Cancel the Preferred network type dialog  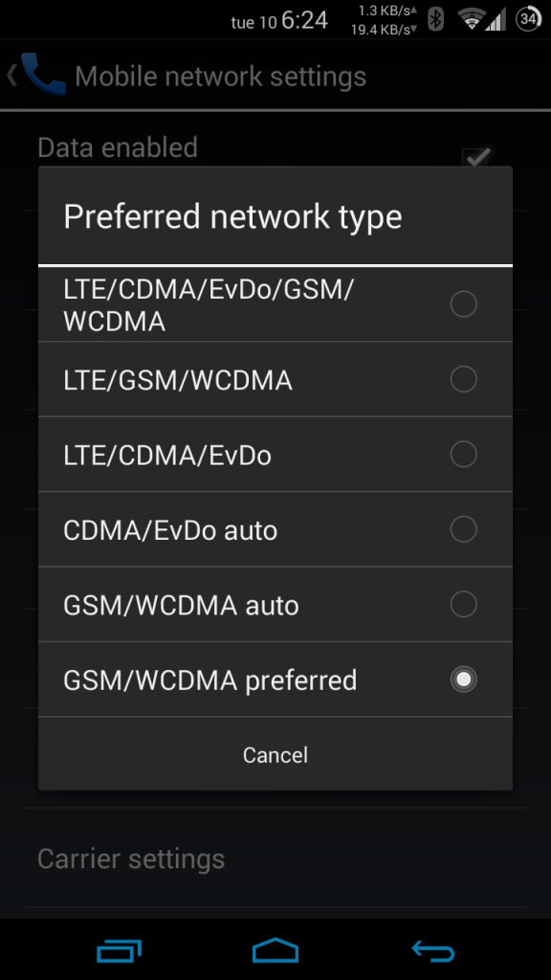point(275,754)
